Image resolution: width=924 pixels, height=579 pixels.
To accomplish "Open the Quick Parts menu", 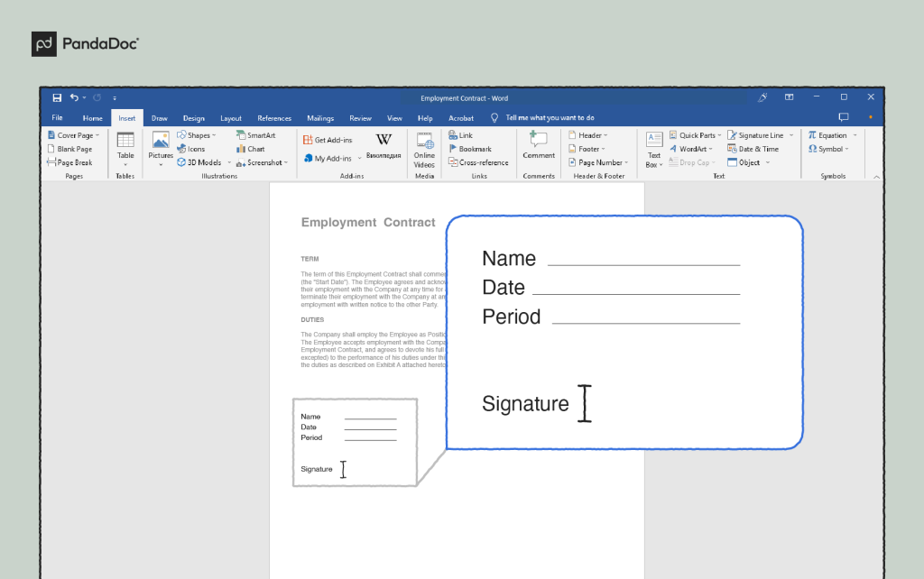I will [696, 135].
